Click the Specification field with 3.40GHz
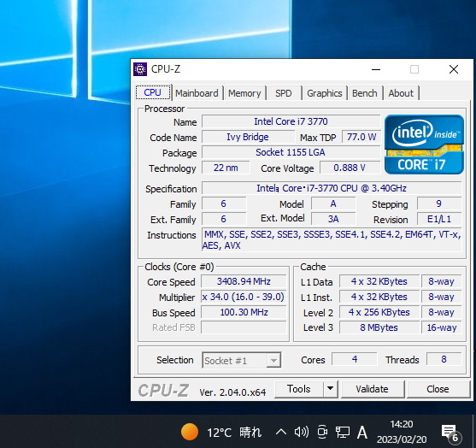Screen dimensions: 476x448 [332, 188]
